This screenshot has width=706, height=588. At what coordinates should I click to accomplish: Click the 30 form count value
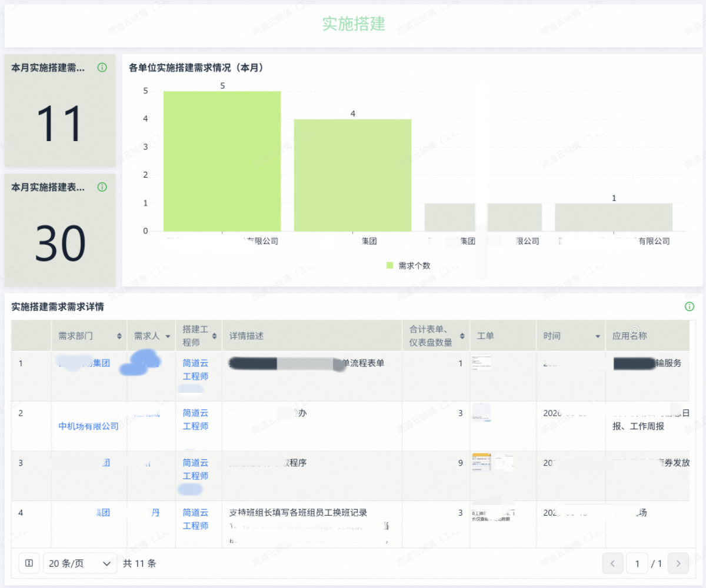60,243
